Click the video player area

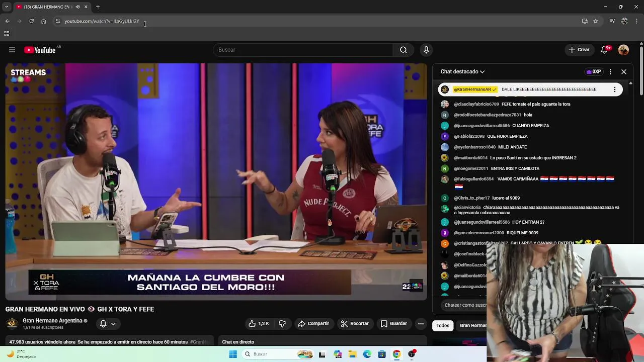(216, 182)
